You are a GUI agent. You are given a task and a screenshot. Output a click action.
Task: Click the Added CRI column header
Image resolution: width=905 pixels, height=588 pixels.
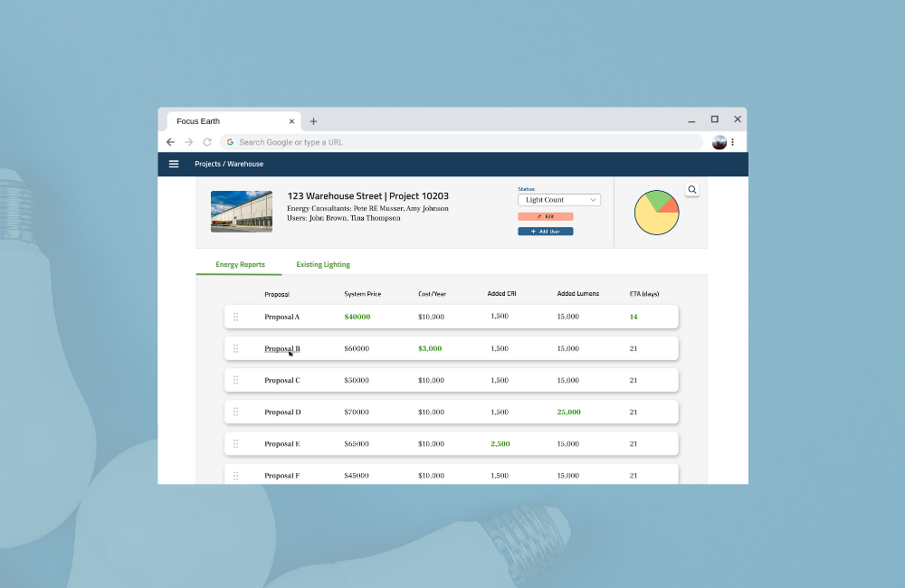coord(501,294)
